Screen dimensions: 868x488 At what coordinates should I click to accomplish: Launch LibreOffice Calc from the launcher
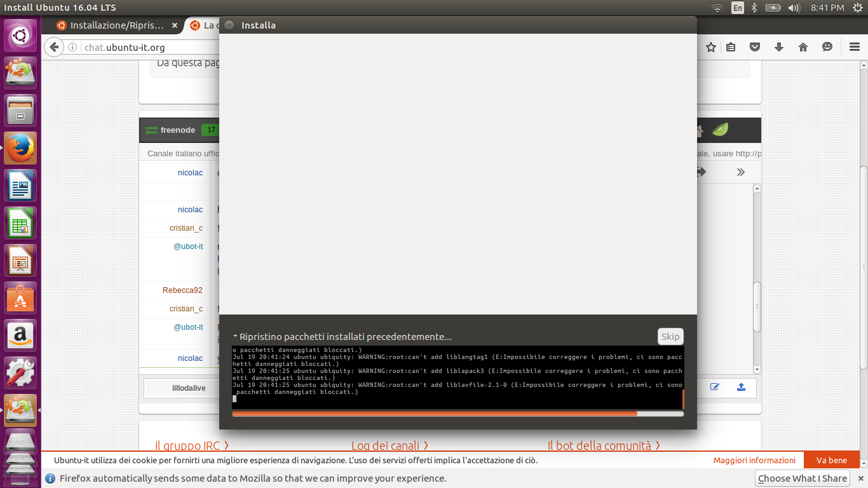[x=20, y=223]
